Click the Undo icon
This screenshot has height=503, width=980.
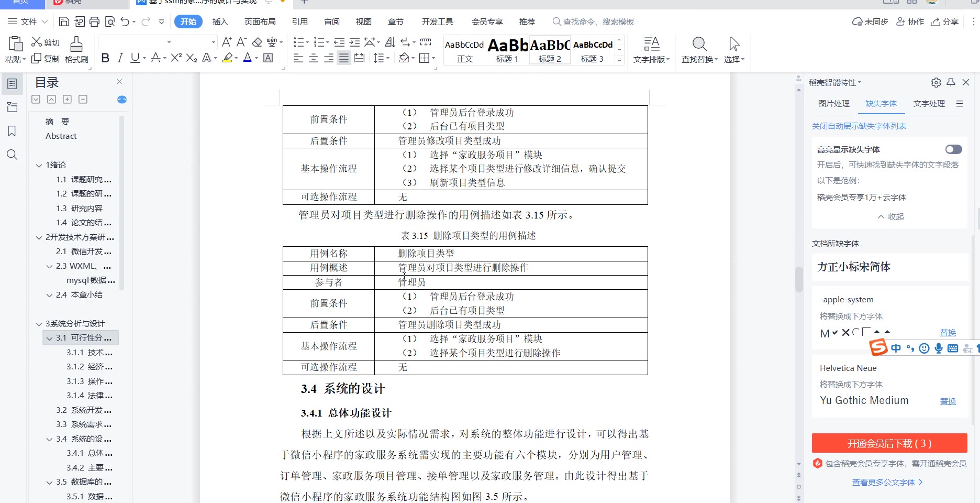[125, 21]
